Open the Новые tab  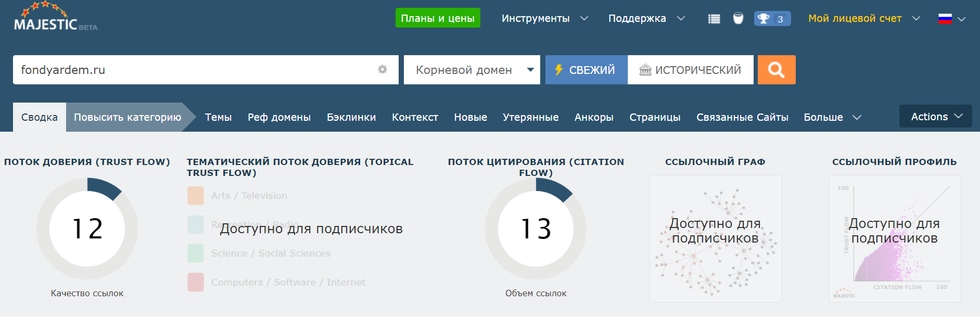click(470, 117)
